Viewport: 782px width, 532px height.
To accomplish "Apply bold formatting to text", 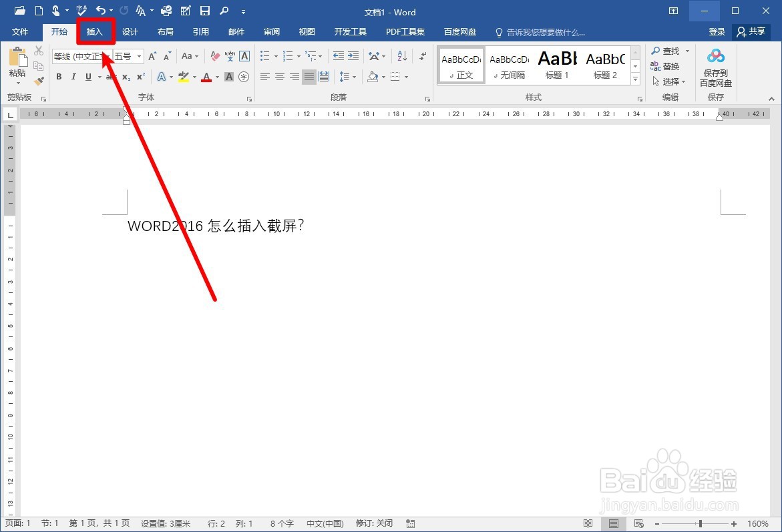I will tap(58, 77).
